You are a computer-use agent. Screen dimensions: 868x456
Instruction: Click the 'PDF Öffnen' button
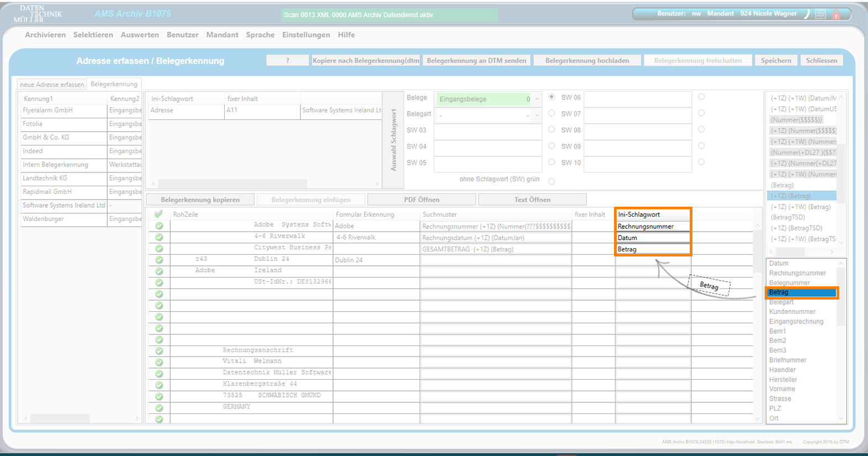pyautogui.click(x=421, y=200)
